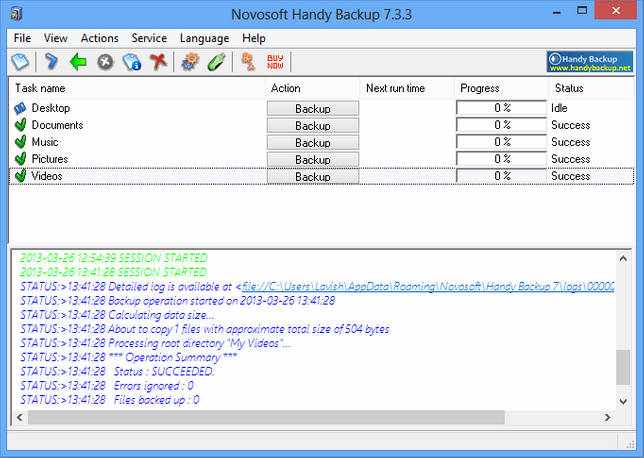Click the Backup button for Music
Viewport: 644px width, 458px height.
pyautogui.click(x=313, y=143)
